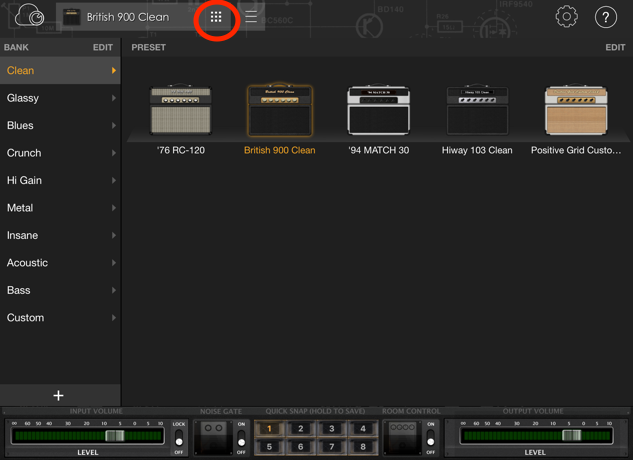Toggle the noise gate on/off switch
This screenshot has height=460, width=633.
click(241, 438)
